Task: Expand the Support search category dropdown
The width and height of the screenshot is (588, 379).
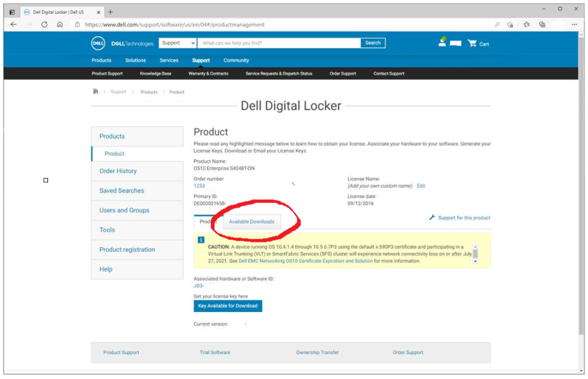Action: (x=177, y=42)
